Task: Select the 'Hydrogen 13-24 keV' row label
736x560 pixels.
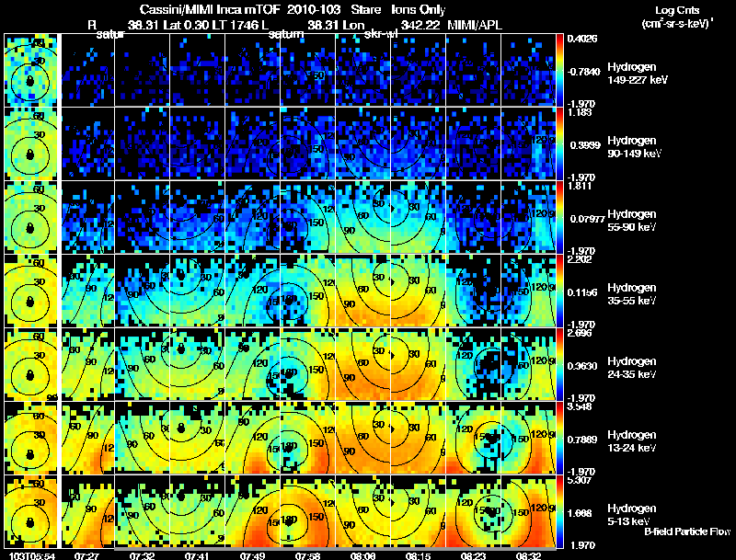Action: tap(632, 441)
